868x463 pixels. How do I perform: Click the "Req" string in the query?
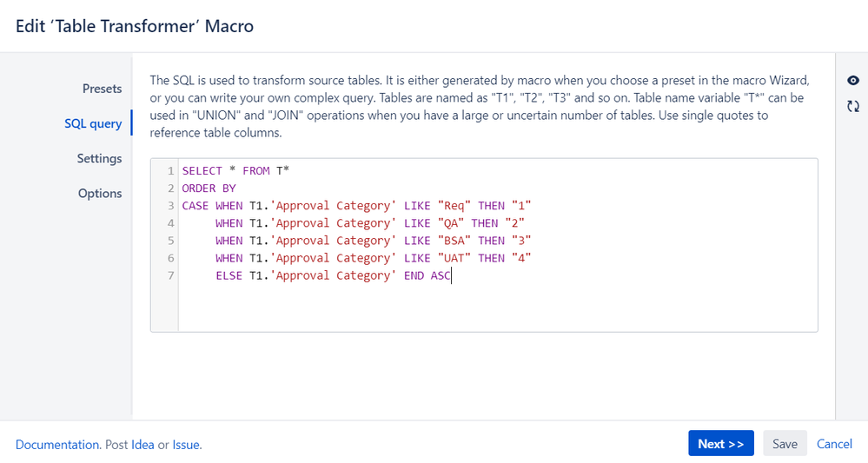(x=454, y=206)
